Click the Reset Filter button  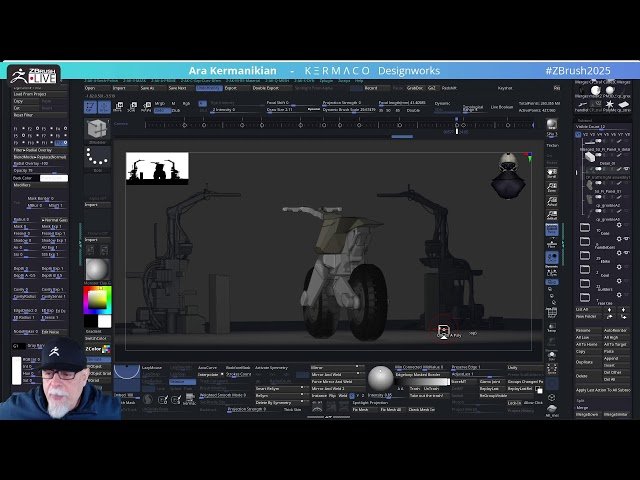pyautogui.click(x=40, y=115)
